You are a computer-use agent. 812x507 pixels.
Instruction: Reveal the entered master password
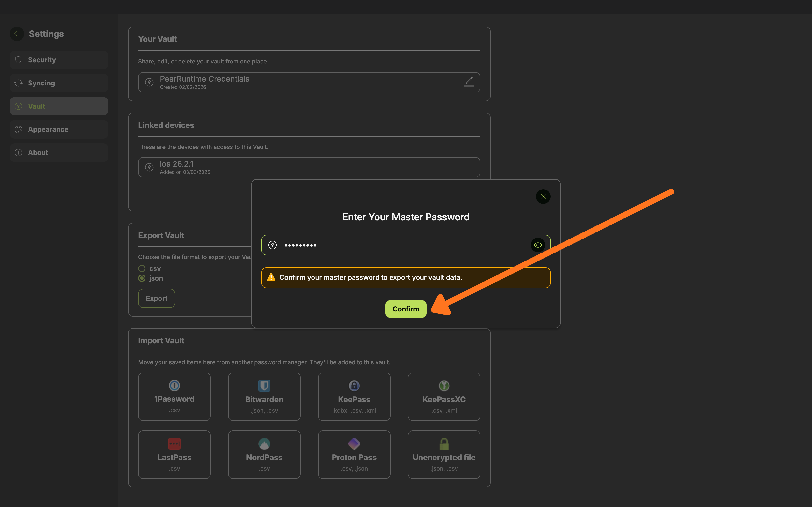[x=538, y=245]
